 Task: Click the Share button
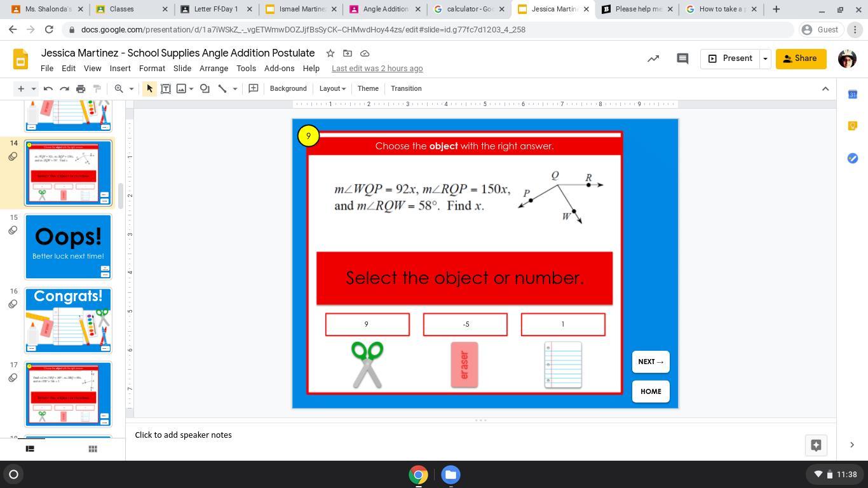(x=801, y=58)
